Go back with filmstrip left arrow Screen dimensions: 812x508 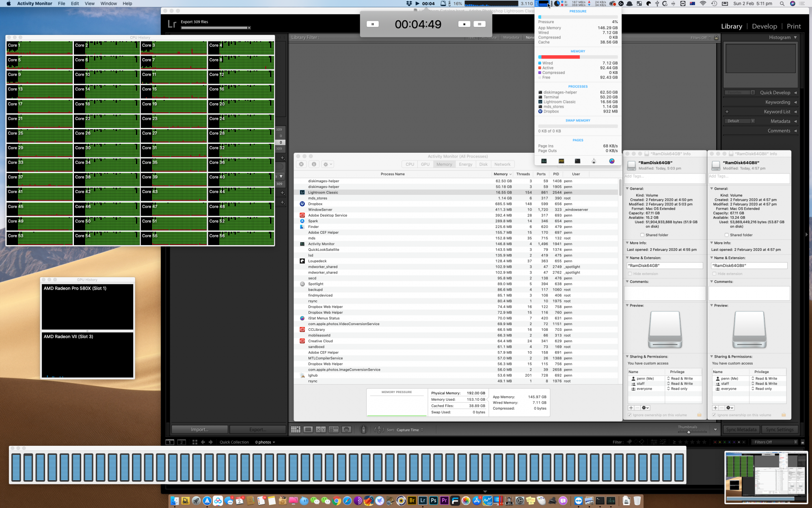(x=203, y=442)
